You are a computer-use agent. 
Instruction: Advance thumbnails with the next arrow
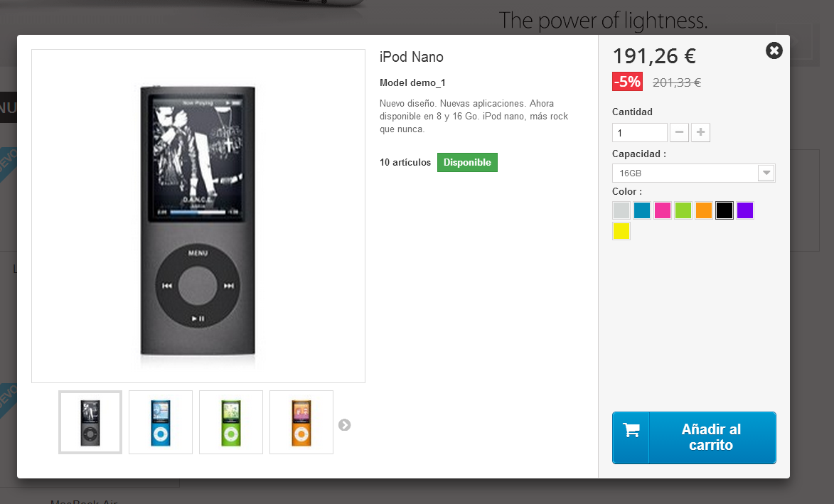coord(345,425)
